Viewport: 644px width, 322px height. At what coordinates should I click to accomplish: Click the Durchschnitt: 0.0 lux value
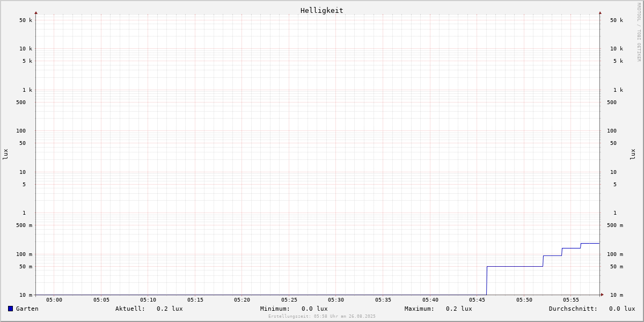pyautogui.click(x=592, y=309)
